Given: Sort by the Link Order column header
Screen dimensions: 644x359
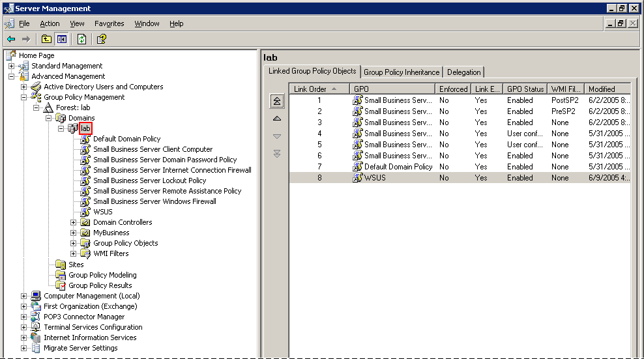Looking at the screenshot, I should click(x=319, y=89).
